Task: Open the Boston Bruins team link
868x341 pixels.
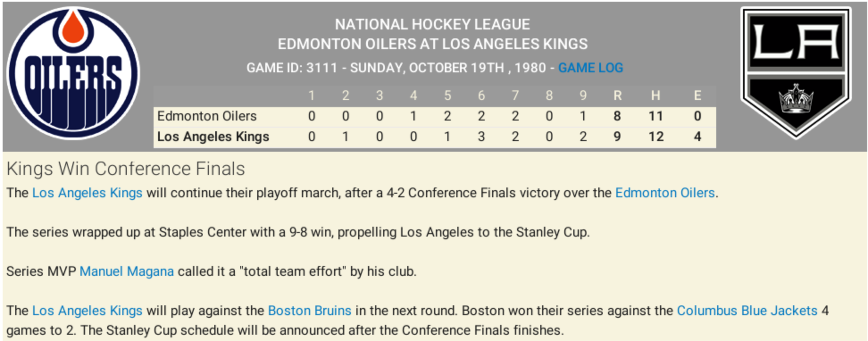Action: click(x=309, y=311)
